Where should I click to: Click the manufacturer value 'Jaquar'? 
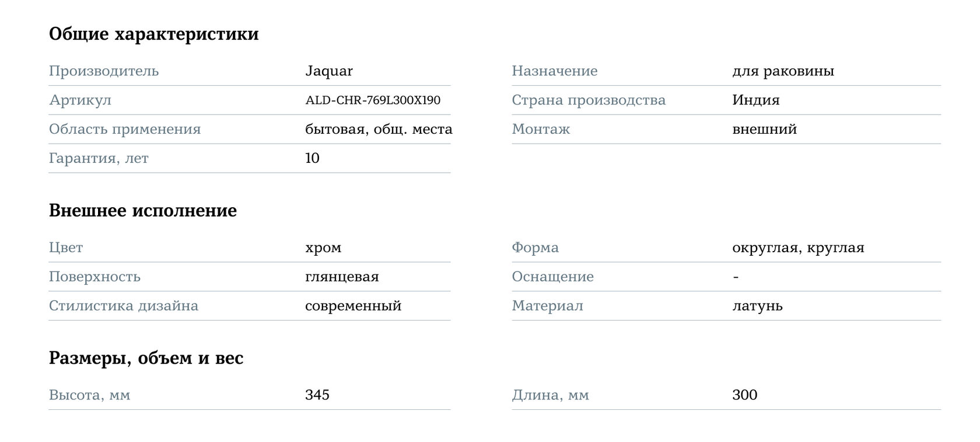point(329,71)
